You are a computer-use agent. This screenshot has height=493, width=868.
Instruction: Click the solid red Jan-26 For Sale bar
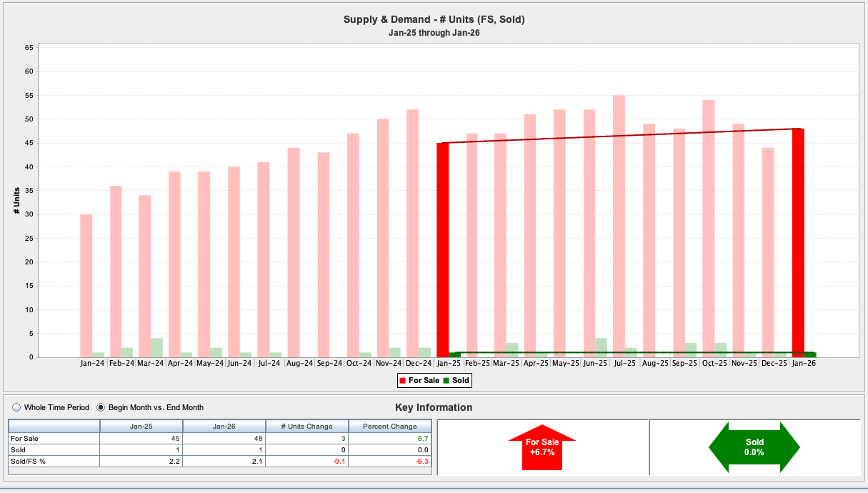click(x=798, y=243)
